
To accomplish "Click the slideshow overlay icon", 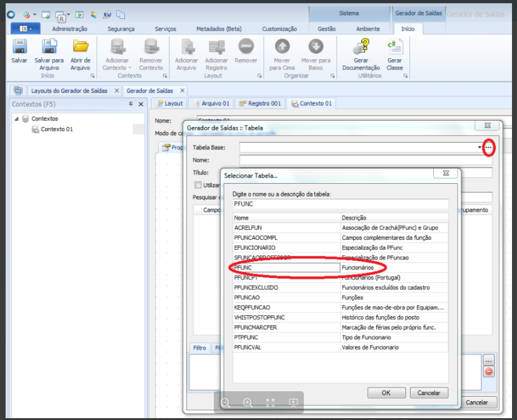I will [x=293, y=402].
